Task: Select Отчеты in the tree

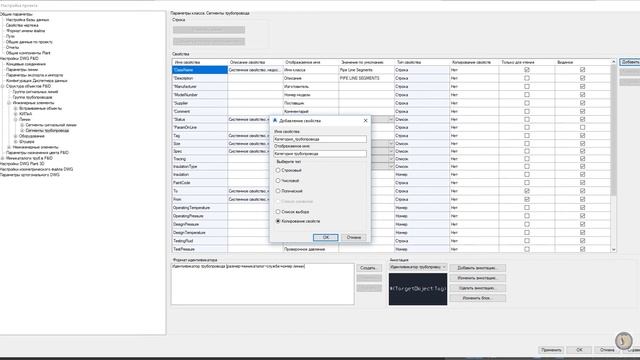Action: 12,47
